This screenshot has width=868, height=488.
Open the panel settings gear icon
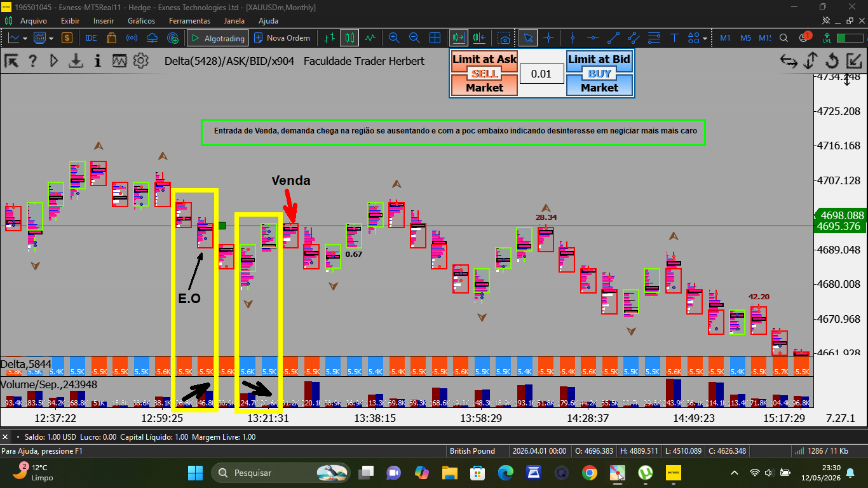click(140, 61)
